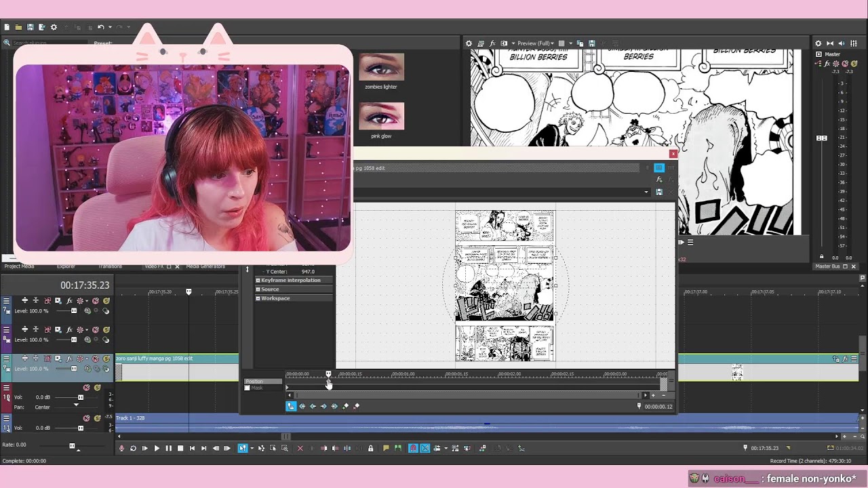Open Project Video Properties gear in preview
The width and height of the screenshot is (868, 488).
(x=469, y=43)
